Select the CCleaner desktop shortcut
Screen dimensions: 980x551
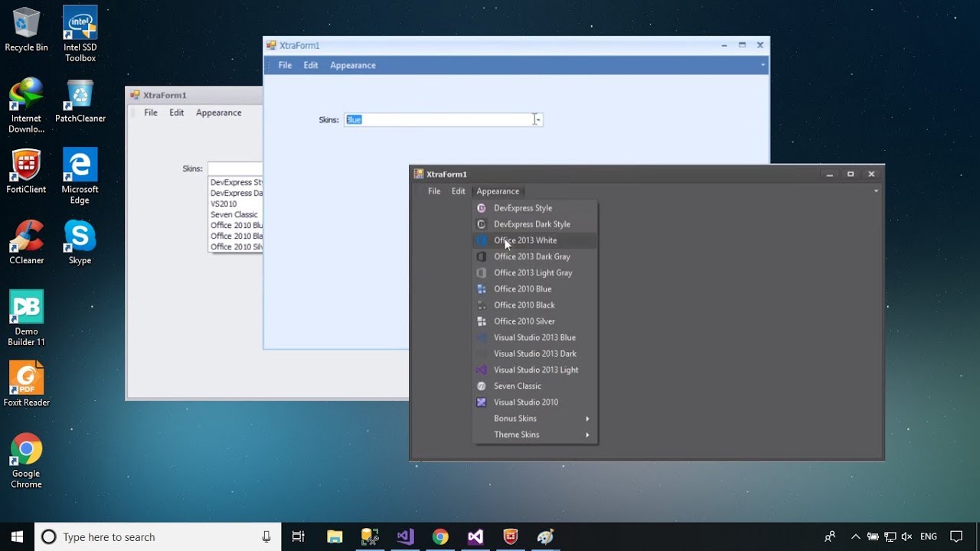click(26, 243)
